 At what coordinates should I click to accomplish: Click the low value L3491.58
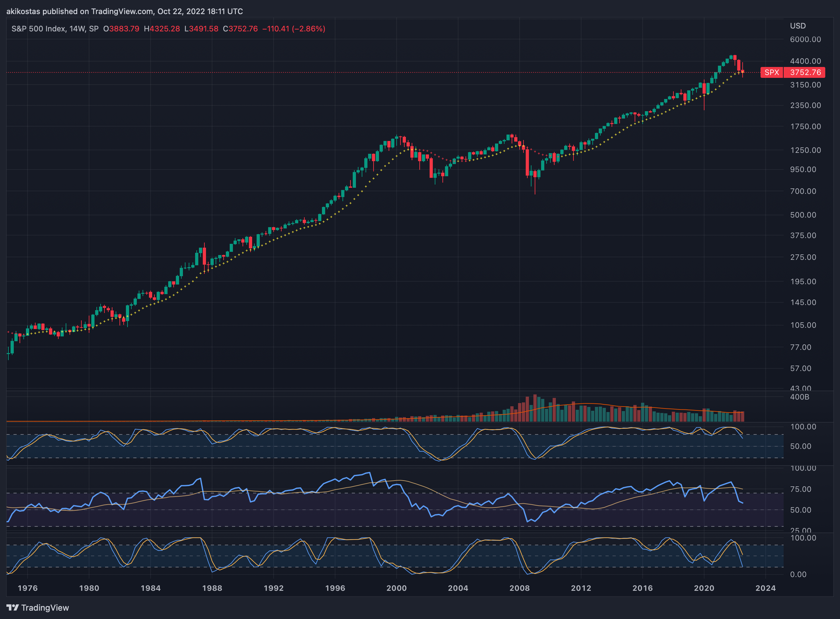tap(201, 29)
